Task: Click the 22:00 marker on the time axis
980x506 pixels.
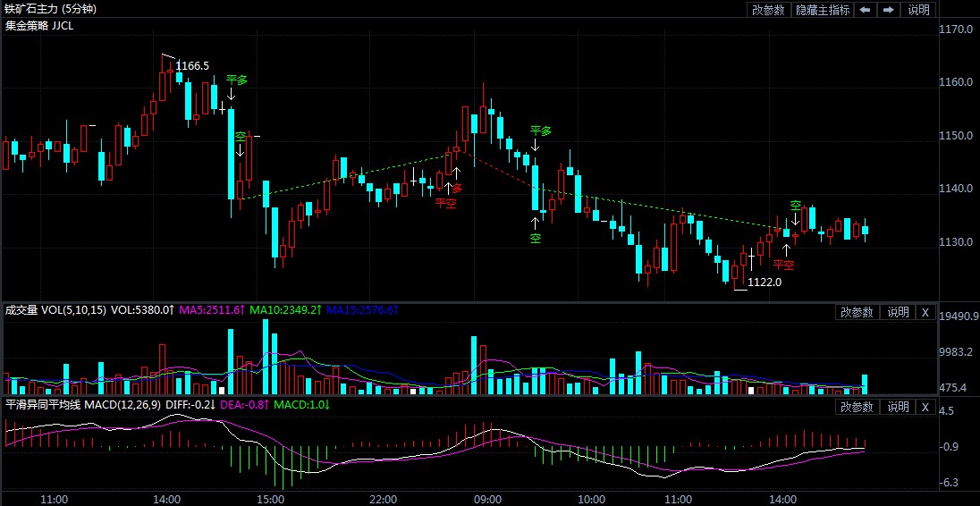Action: [384, 498]
